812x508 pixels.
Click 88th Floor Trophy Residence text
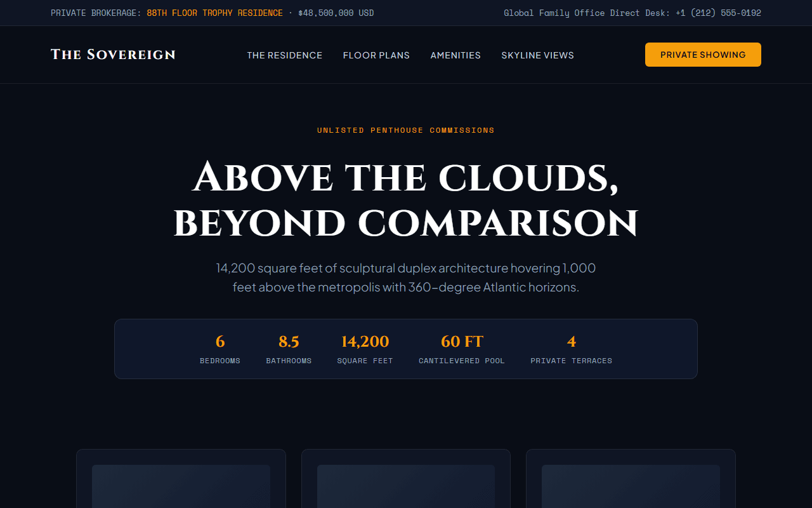214,13
